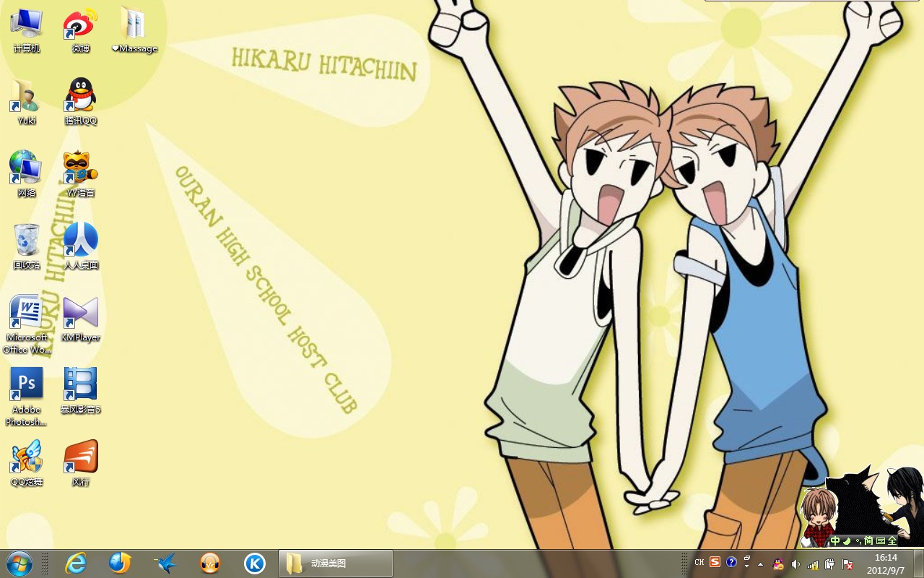This screenshot has height=578, width=924.
Task: Select the 回收站 Recycle Bin icon
Action: point(27,247)
